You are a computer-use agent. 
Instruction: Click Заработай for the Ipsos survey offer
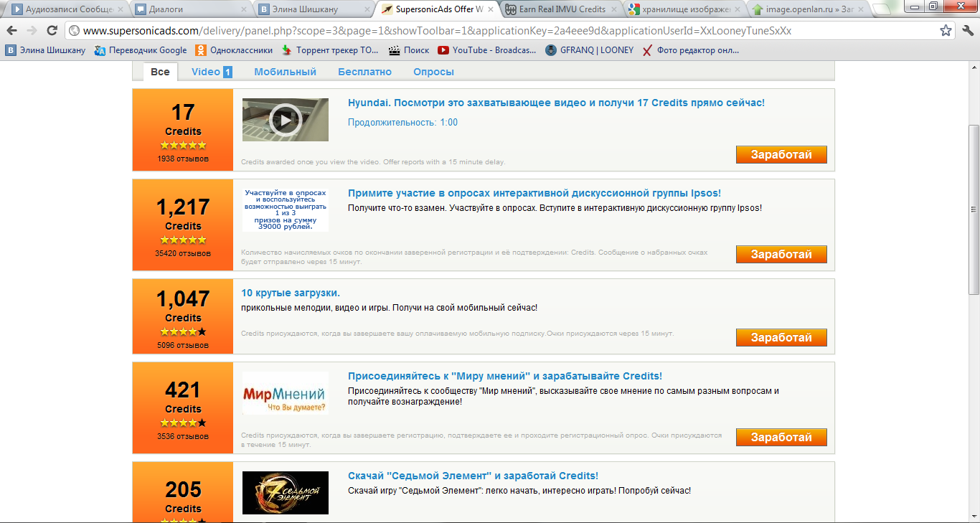pos(781,254)
